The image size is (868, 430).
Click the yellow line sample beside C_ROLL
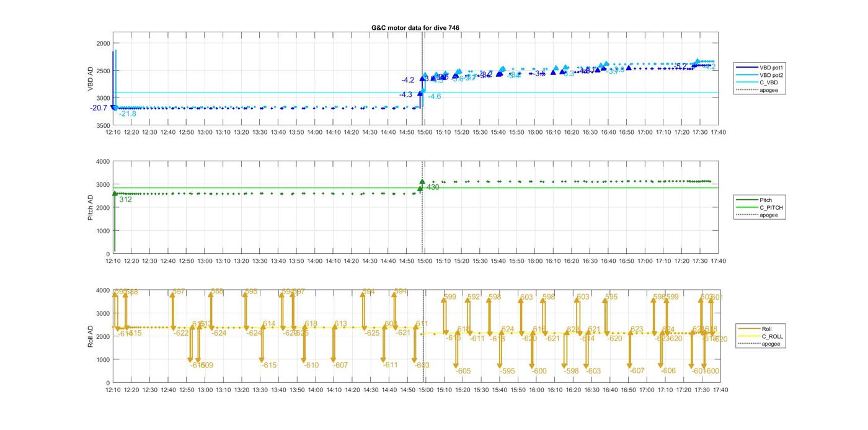click(x=748, y=336)
